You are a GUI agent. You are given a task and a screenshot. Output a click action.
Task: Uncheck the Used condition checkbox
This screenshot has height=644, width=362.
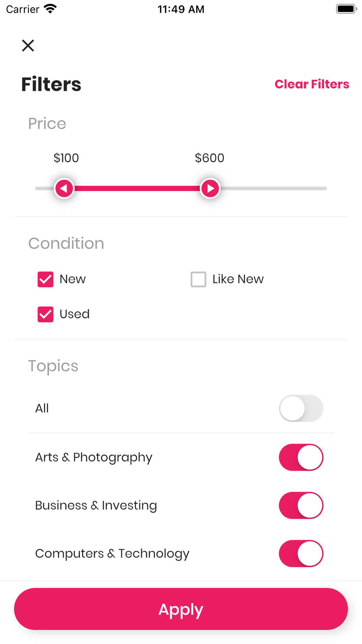click(x=46, y=314)
